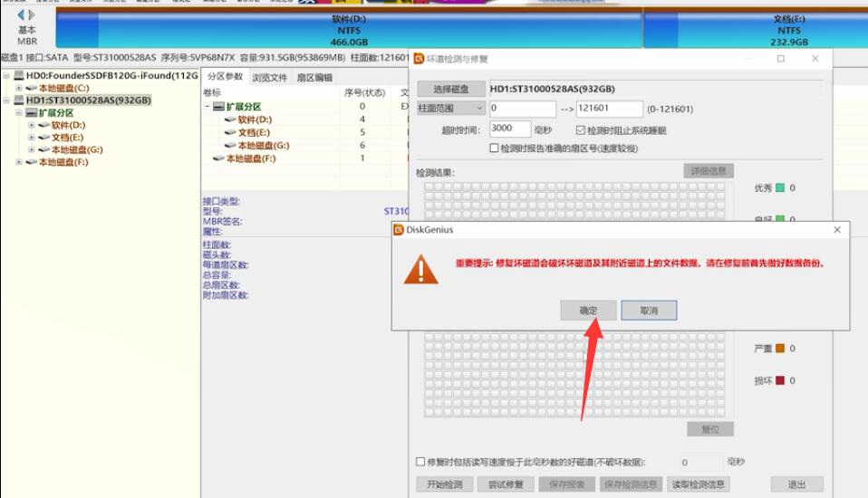The image size is (868, 498).
Task: Expand the 本地磁盘(C:) tree node
Action: point(19,88)
